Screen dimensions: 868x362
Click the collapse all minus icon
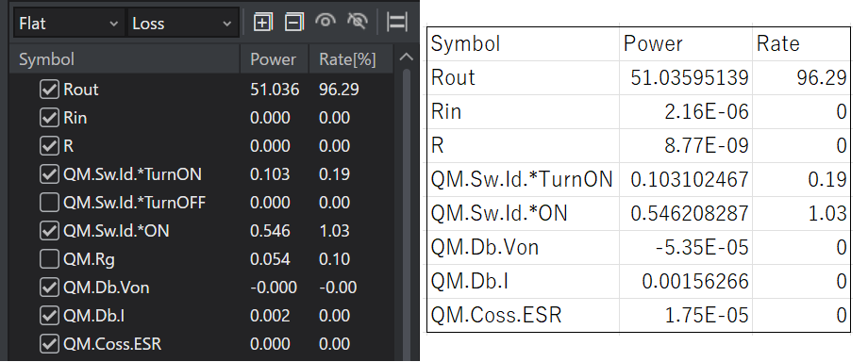294,23
